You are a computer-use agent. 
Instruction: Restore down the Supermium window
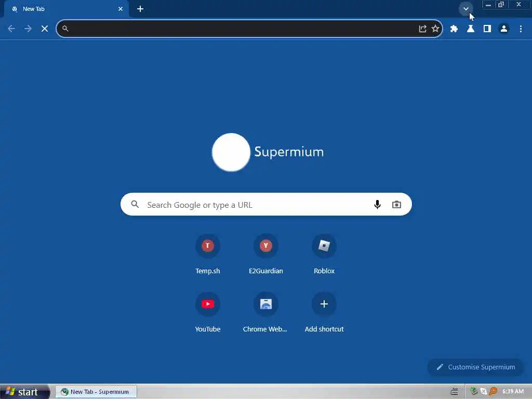pyautogui.click(x=501, y=5)
